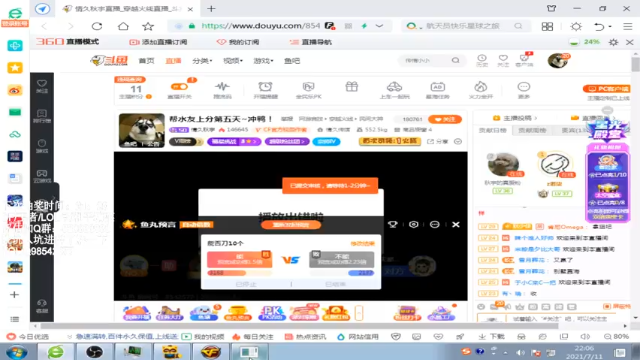Click the page zoom 80% control
Viewport: 640px width, 360px height.
point(616,337)
